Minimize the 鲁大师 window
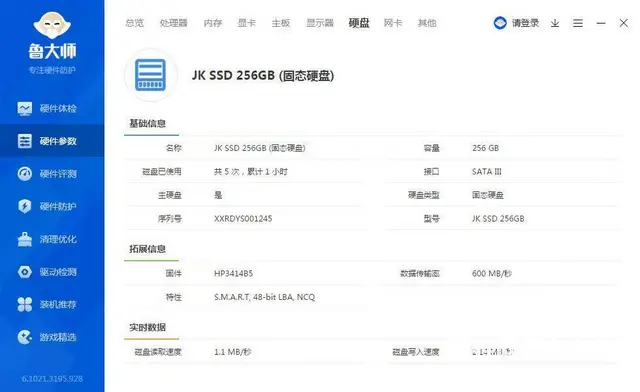640x392 pixels. click(x=601, y=23)
